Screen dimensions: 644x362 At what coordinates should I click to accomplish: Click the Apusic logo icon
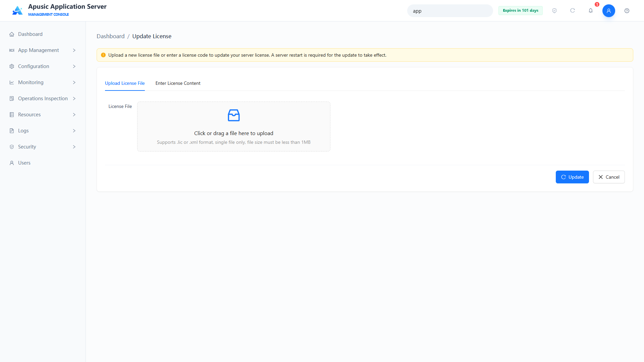tap(17, 10)
